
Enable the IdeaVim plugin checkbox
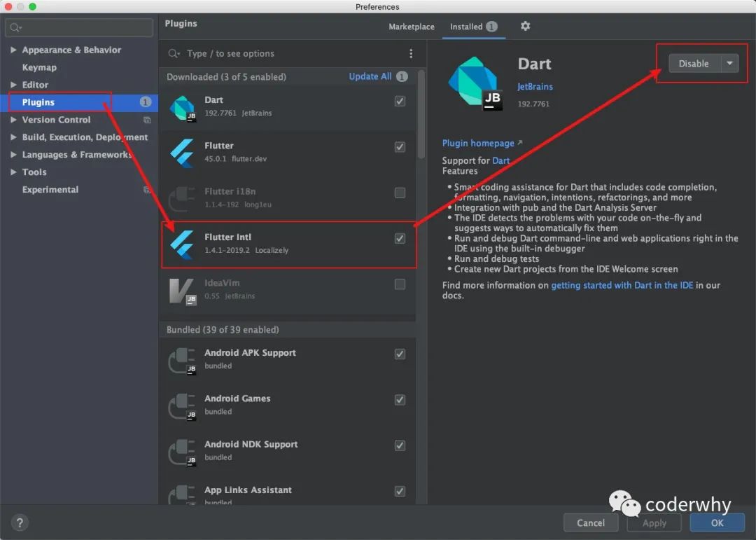pos(400,284)
